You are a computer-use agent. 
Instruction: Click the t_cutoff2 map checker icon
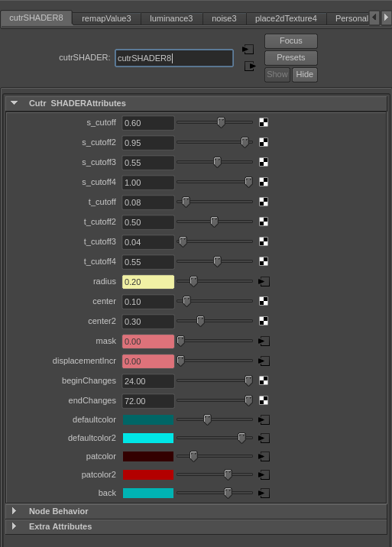[x=264, y=222]
